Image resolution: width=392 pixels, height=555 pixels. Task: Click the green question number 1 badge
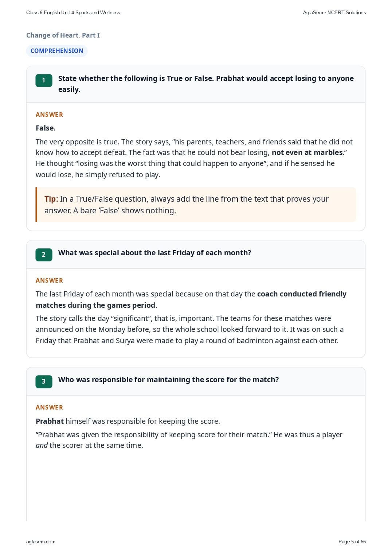(44, 80)
